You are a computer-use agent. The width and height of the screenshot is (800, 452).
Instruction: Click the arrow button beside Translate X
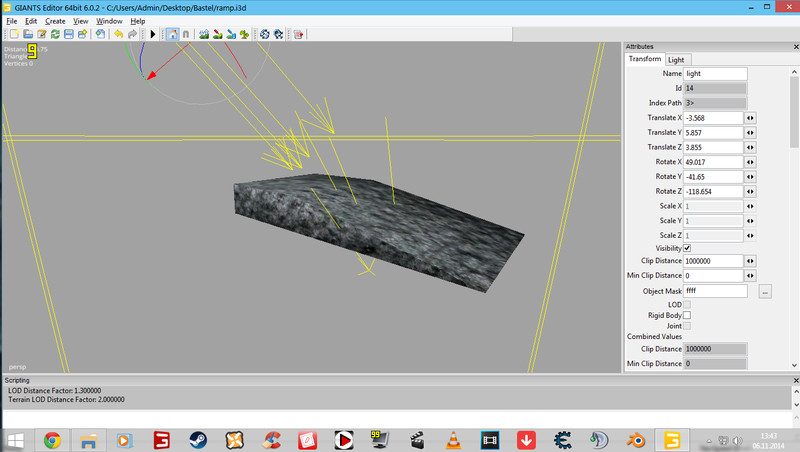[x=750, y=118]
